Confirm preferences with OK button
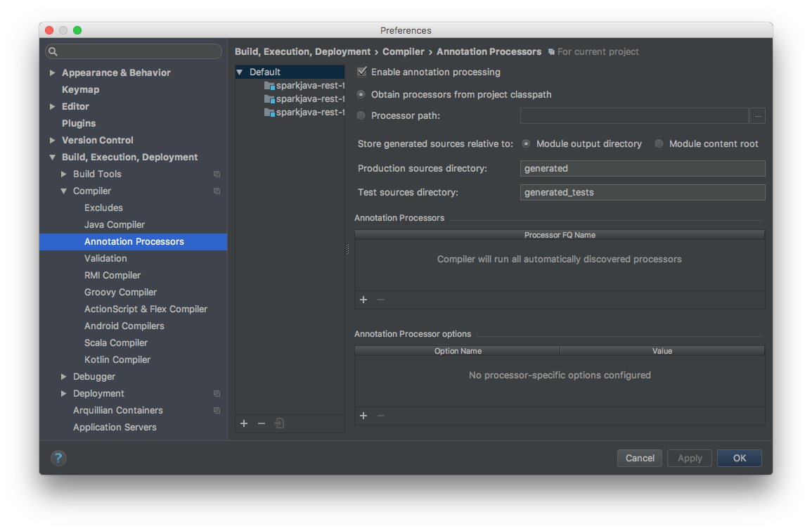The height and width of the screenshot is (531, 812). point(739,458)
